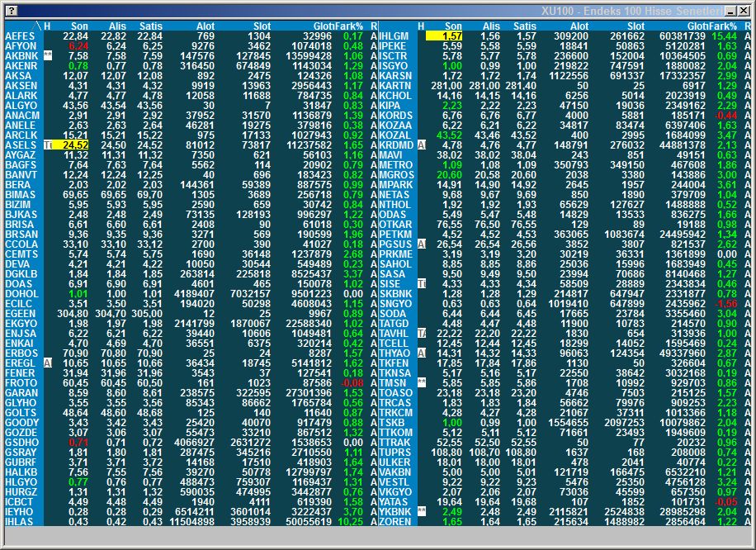Click the 108,80 Son price in TUPRS row
The image size is (756, 550).
pyautogui.click(x=447, y=452)
